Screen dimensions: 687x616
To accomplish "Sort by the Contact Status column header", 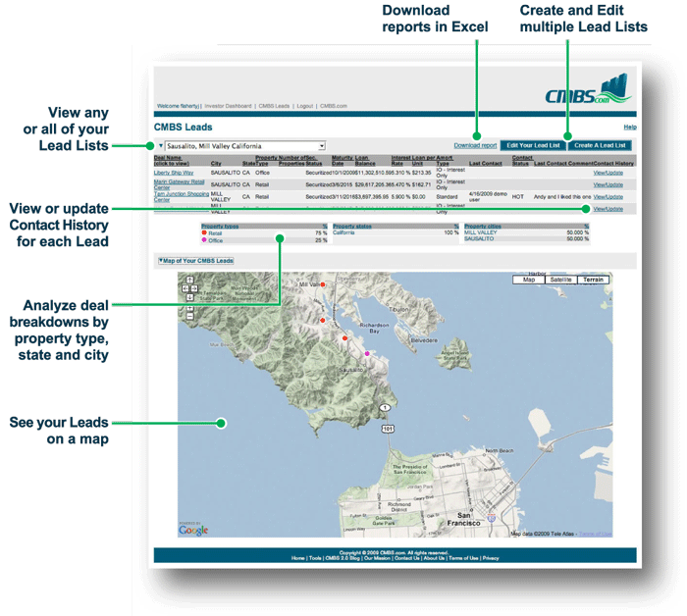I will click(522, 160).
